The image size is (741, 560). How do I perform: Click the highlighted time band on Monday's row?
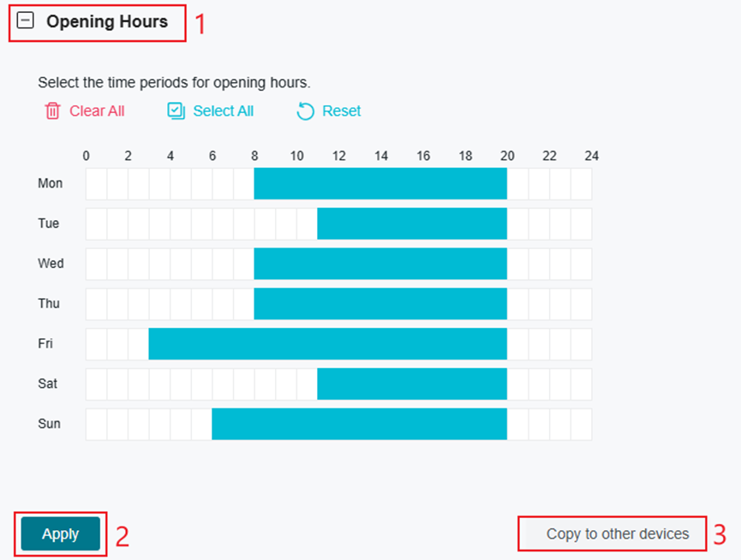(380, 183)
